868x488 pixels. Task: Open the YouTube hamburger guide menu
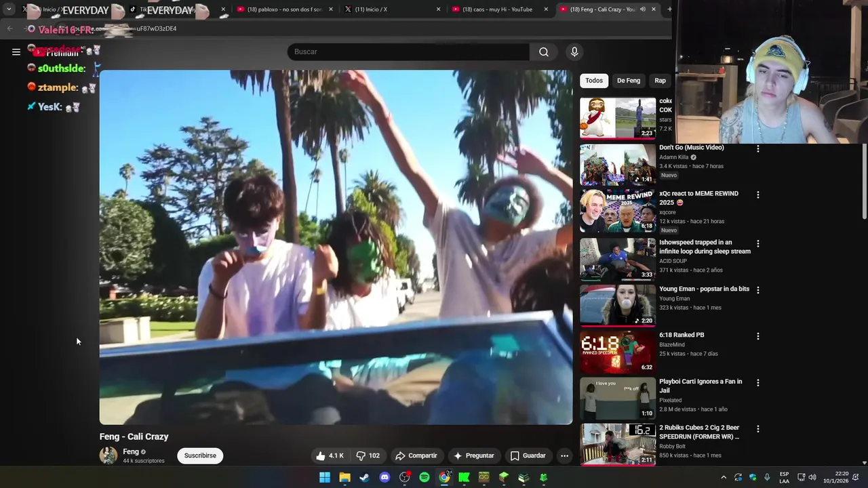click(16, 52)
